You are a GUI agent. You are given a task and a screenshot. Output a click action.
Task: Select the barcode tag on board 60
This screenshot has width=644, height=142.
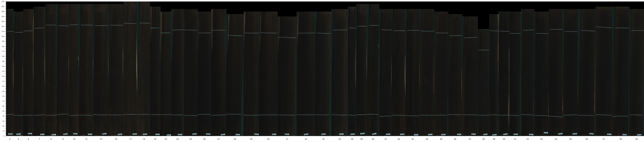639,135
